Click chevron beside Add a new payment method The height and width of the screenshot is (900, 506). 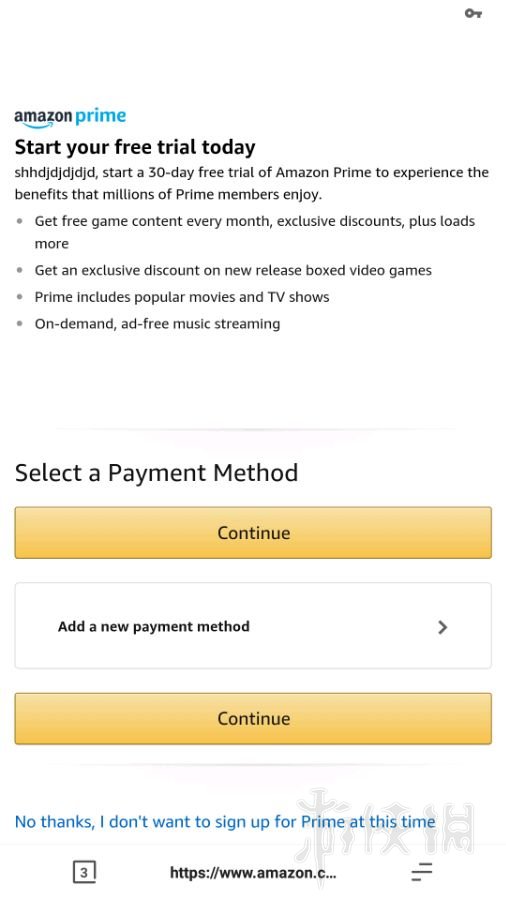[x=442, y=627]
